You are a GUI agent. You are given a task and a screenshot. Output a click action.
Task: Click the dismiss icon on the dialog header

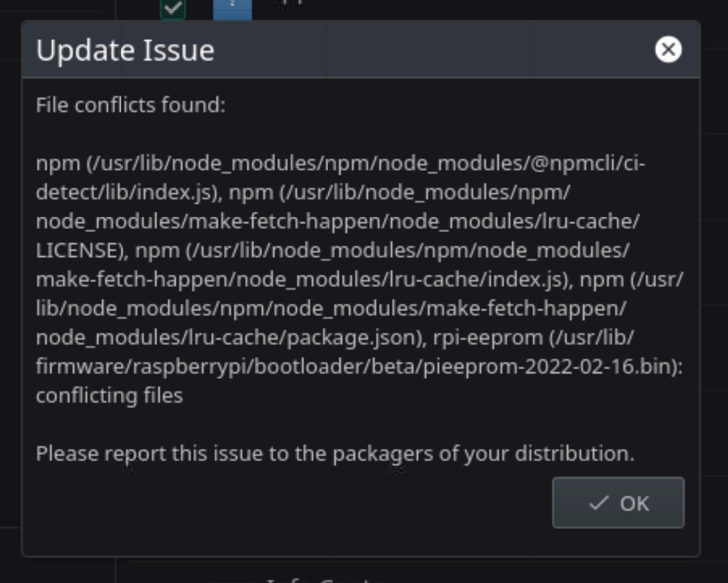point(668,49)
